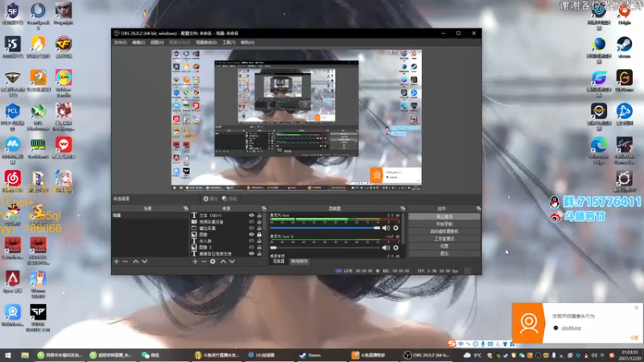Viewport: 644px width, 362px height.
Task: Open the first mixer channel's gear settings
Action: [395, 228]
